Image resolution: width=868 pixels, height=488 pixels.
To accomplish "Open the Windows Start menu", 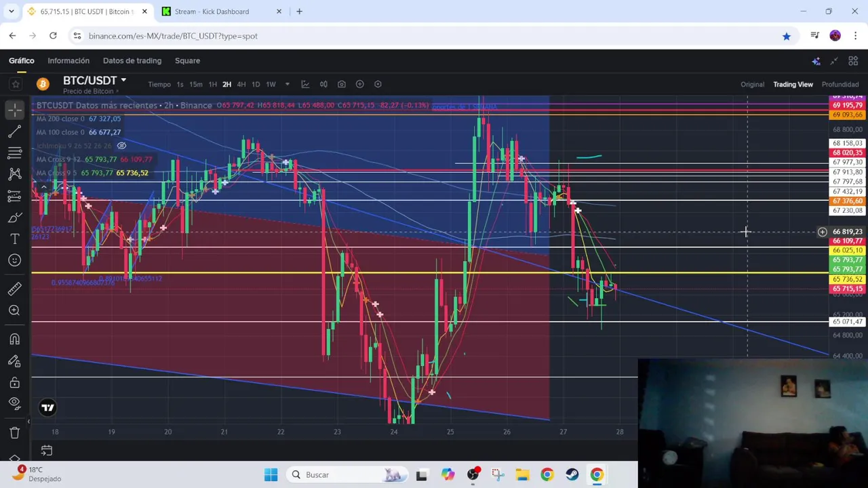I will [x=271, y=474].
